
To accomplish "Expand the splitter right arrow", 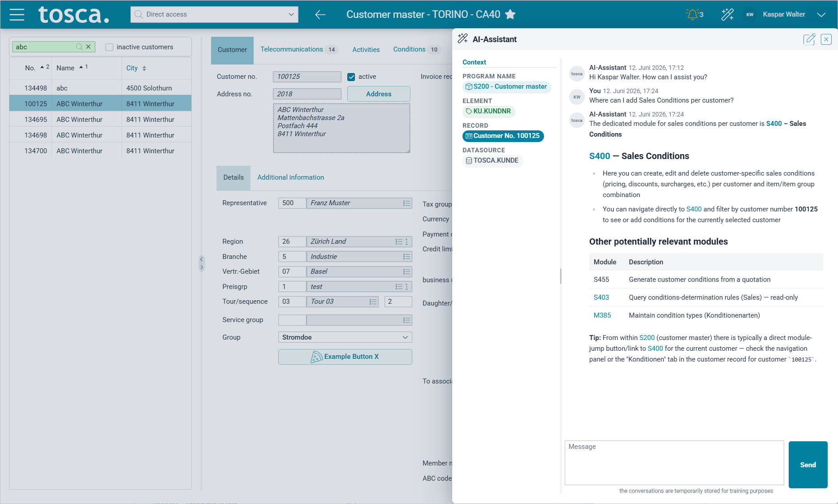I will [202, 267].
